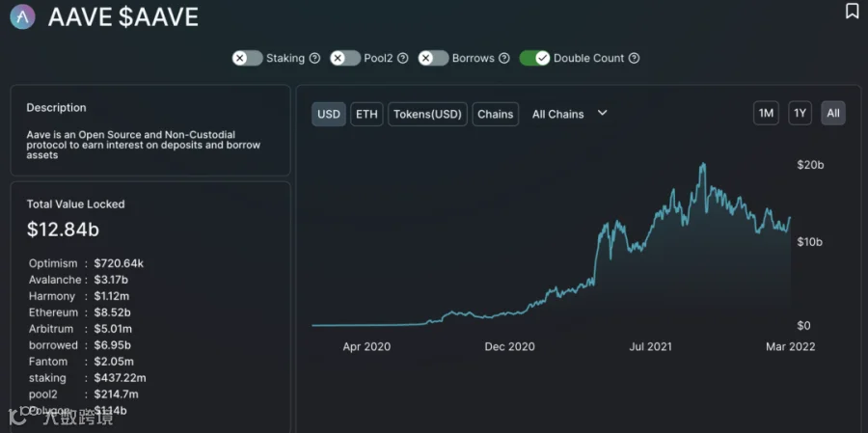Open the Double Count help question-mark icon
Screen dimensions: 868x433
click(x=635, y=58)
